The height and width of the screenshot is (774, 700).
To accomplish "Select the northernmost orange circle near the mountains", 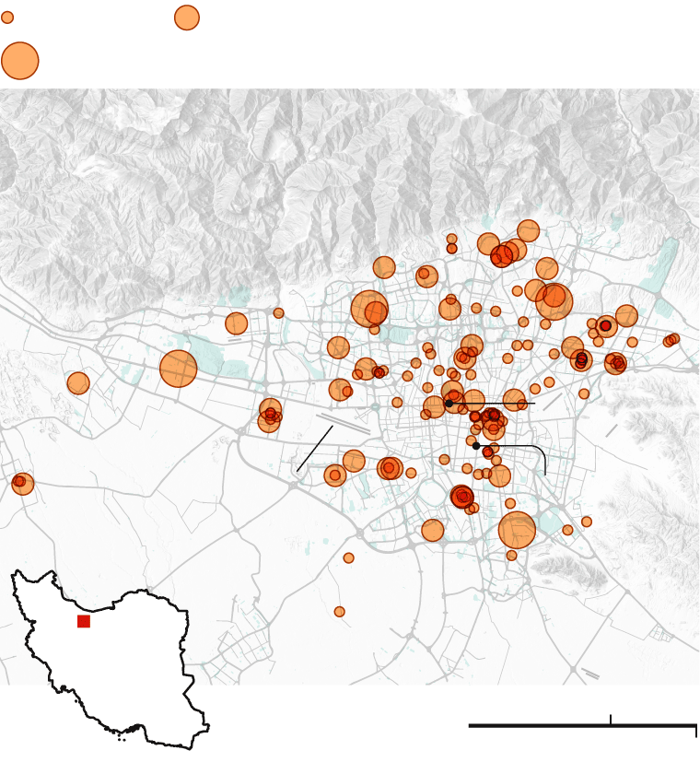I will coord(528,230).
